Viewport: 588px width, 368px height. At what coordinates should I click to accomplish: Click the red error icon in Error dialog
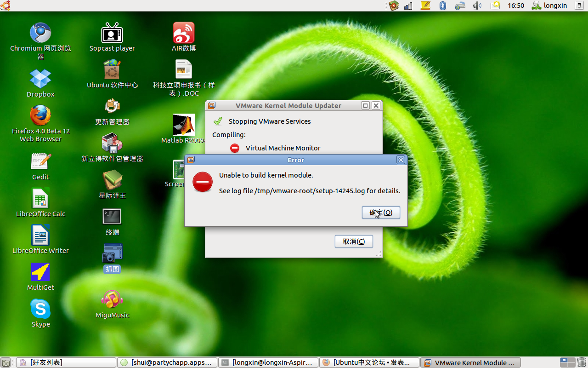203,182
